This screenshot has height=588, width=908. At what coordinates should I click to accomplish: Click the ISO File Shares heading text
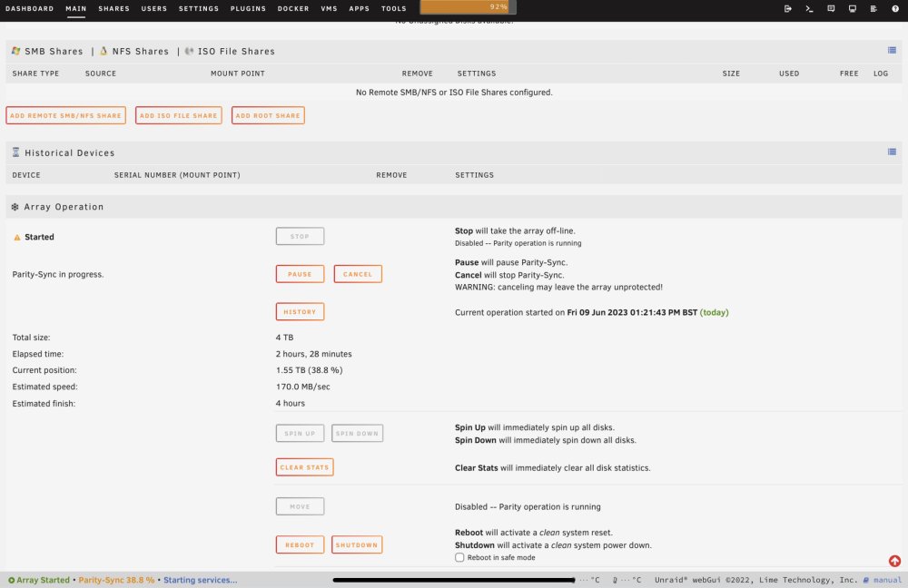pyautogui.click(x=236, y=51)
